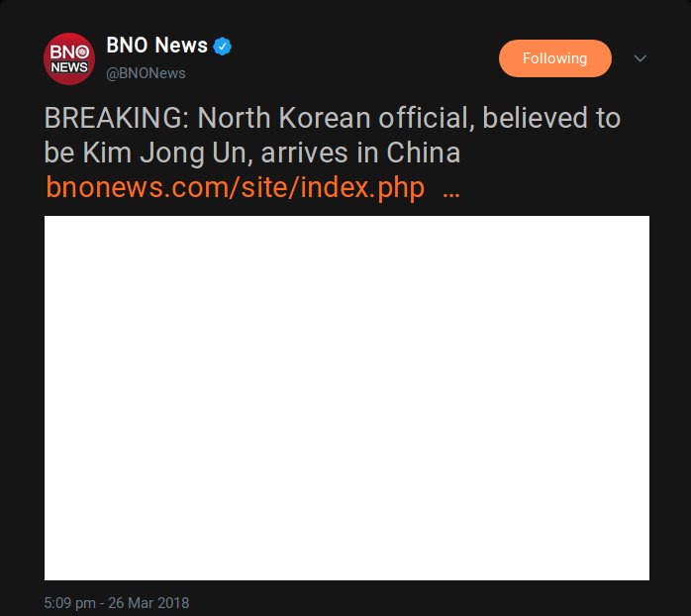Click the blue verified badge

pyautogui.click(x=222, y=47)
